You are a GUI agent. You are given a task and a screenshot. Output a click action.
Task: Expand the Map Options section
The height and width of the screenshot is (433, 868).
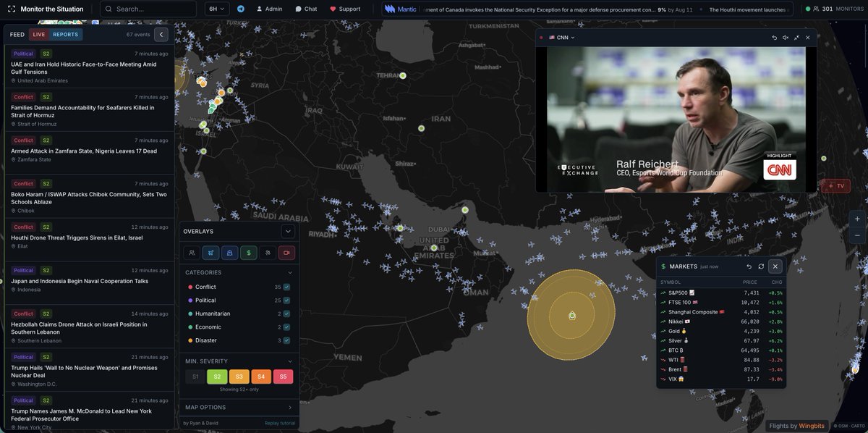pyautogui.click(x=290, y=407)
